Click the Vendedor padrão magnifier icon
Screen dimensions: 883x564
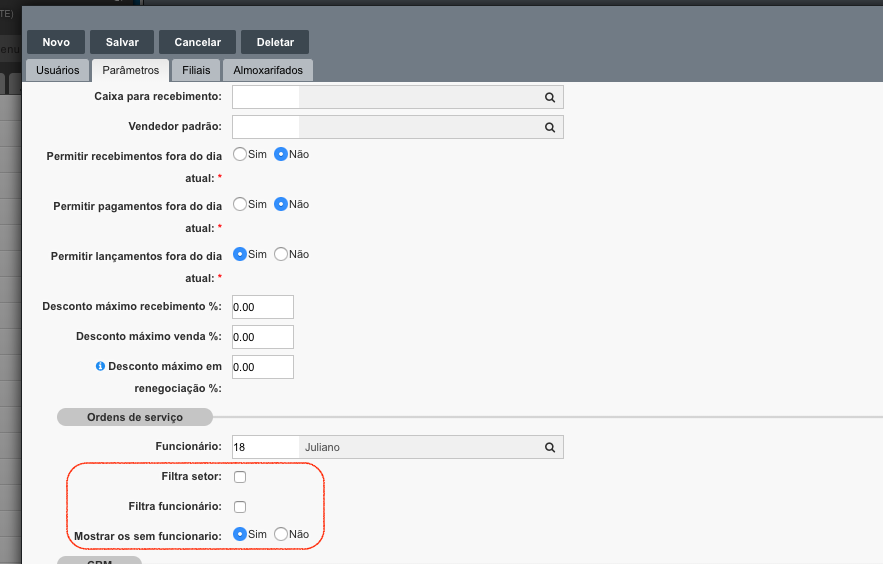click(x=549, y=128)
